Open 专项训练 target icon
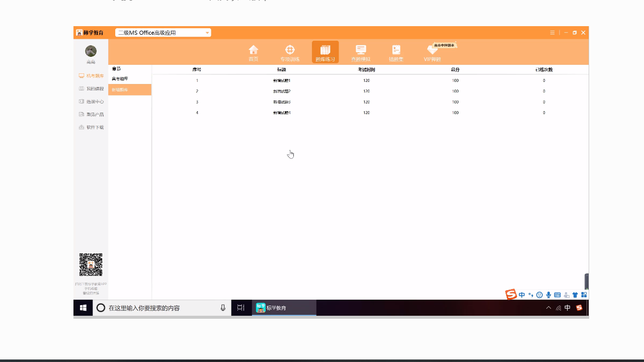The image size is (644, 362). (x=290, y=50)
